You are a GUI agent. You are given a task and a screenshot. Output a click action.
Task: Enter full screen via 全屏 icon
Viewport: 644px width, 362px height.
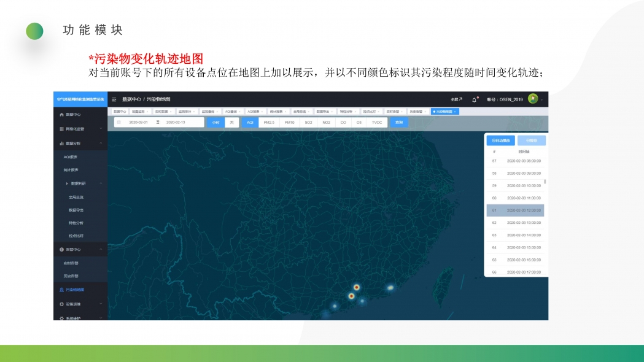(456, 99)
